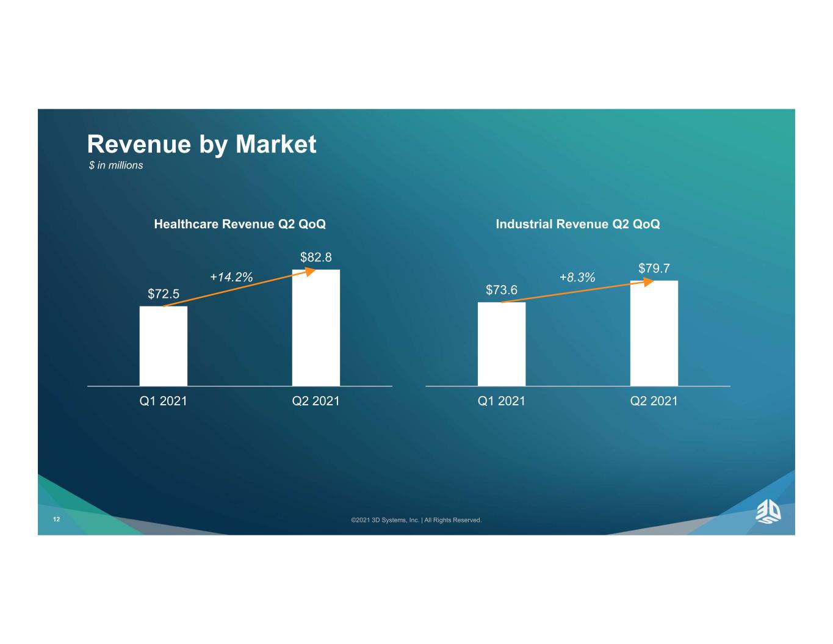Select the $73.6 data label
This screenshot has width=833, height=644.
pyautogui.click(x=502, y=290)
